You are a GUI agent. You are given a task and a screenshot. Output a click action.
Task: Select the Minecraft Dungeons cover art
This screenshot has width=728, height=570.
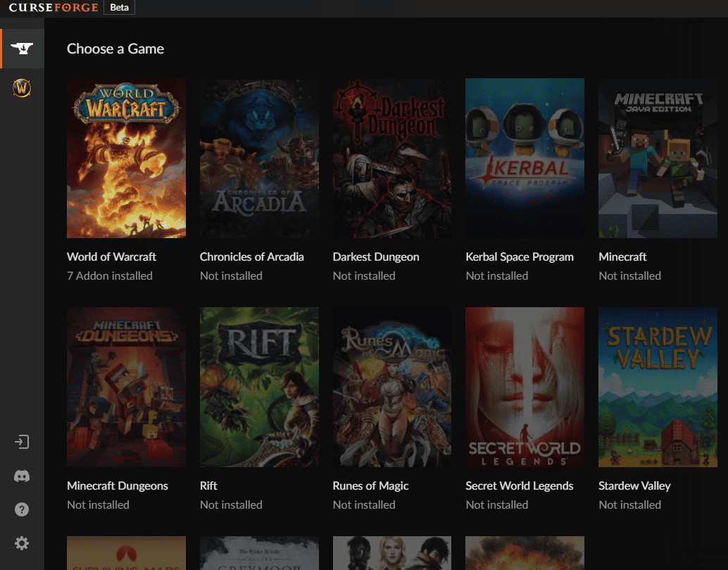126,387
